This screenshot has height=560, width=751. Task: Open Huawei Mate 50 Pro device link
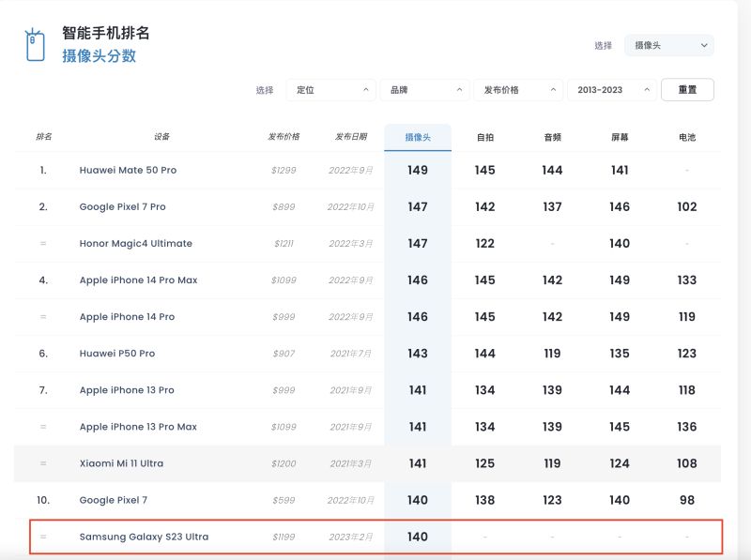128,171
